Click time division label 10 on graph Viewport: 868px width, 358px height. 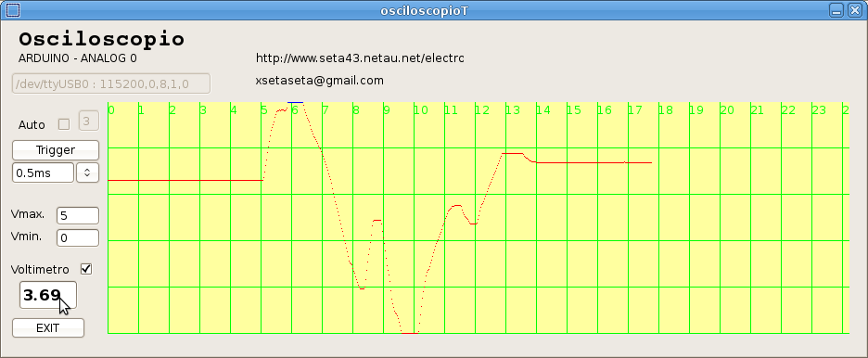pos(420,110)
